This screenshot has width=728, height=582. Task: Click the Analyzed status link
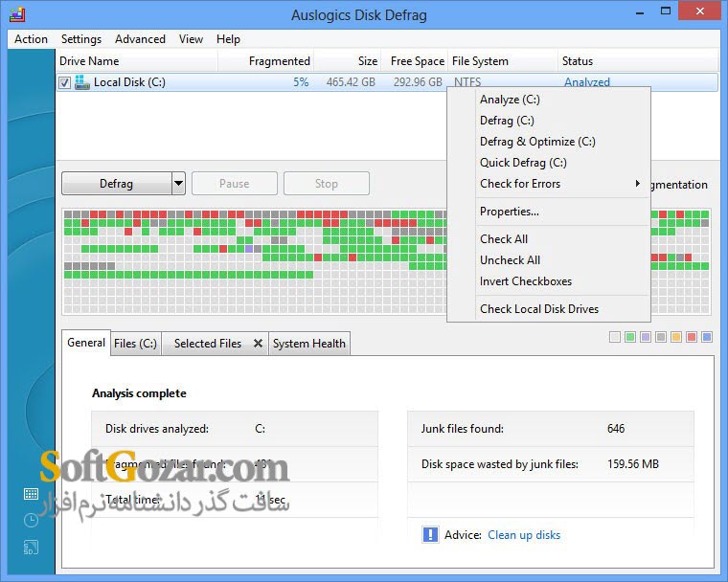pos(587,82)
